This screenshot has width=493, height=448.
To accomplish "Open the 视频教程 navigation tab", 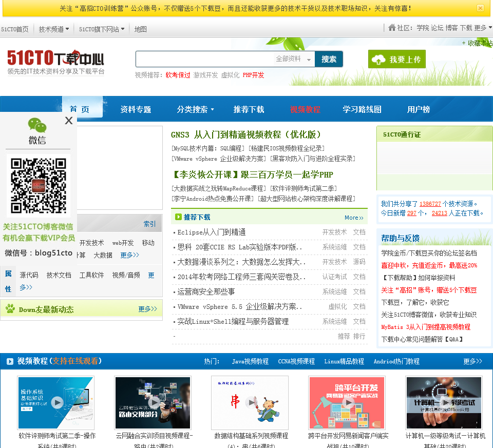I will pos(305,109).
